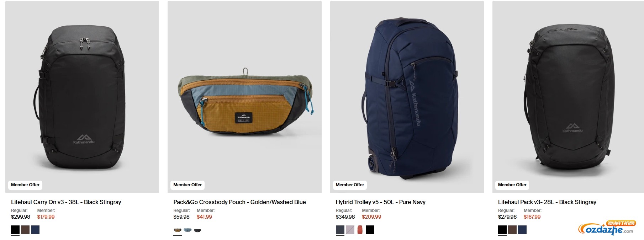644x240 pixels.
Task: Select brown swatch for Litehaul Carry On 38L
Action: point(25,230)
